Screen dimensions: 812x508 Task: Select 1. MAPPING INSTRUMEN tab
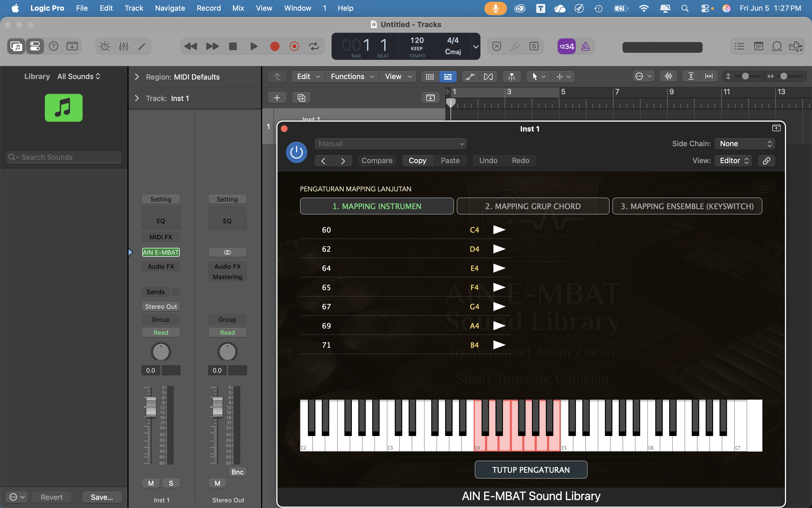coord(377,206)
